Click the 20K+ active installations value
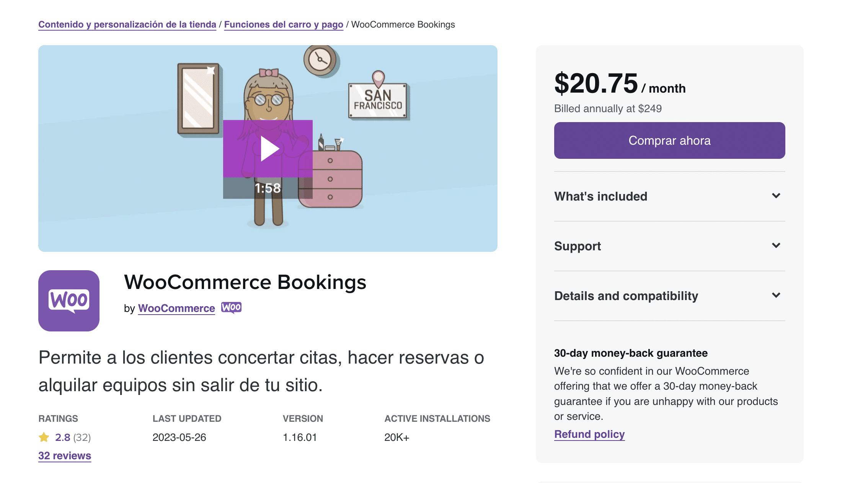 pos(397,437)
